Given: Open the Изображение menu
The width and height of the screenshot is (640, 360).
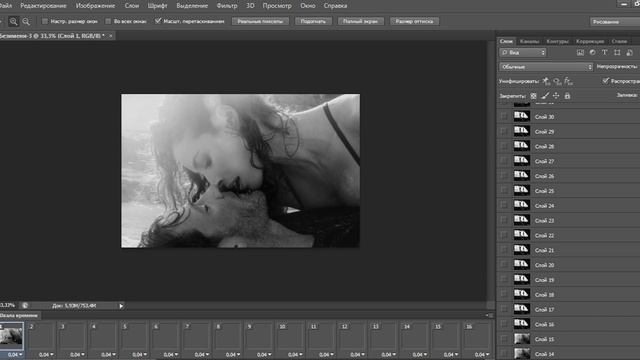Looking at the screenshot, I should (x=96, y=6).
